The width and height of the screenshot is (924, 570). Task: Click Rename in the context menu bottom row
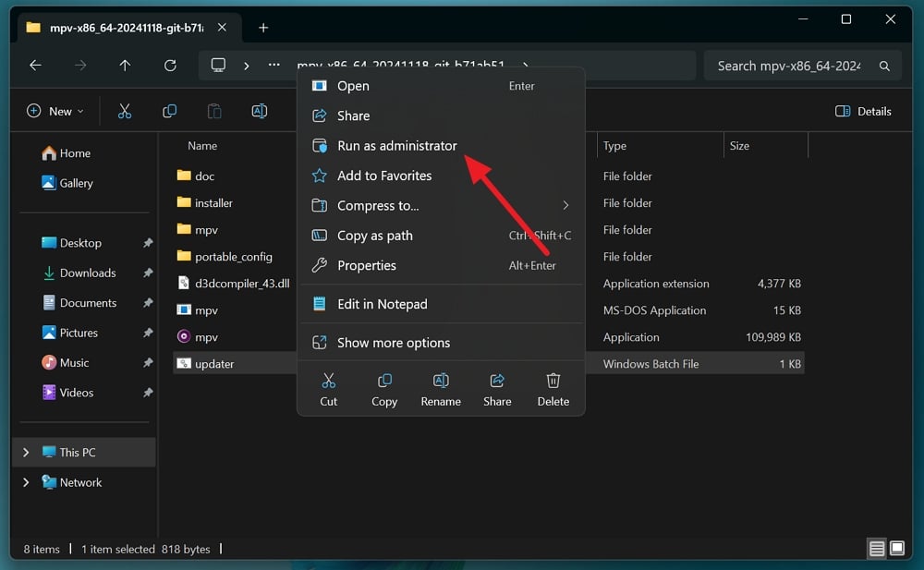(x=441, y=390)
